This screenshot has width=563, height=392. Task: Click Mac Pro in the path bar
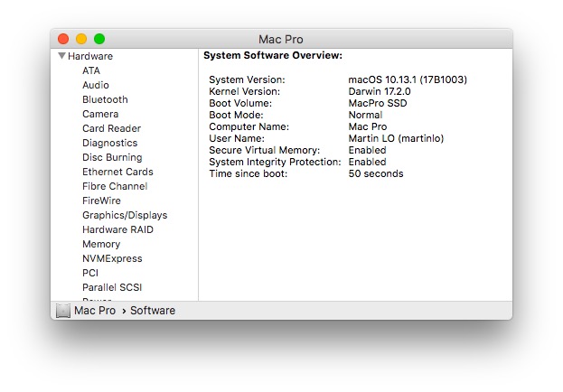pyautogui.click(x=95, y=311)
